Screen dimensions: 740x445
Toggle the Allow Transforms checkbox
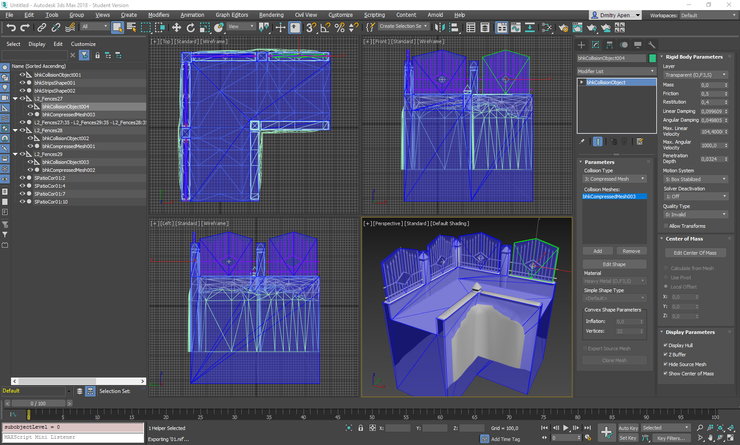click(x=667, y=226)
